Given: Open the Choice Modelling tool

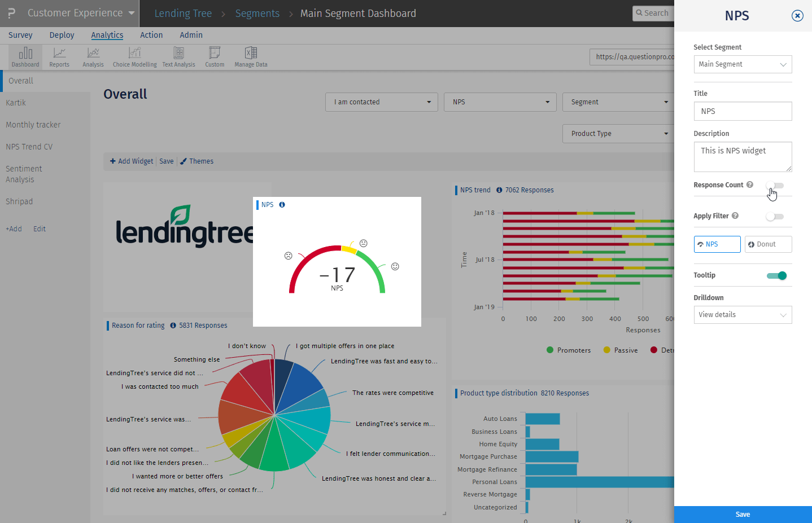Looking at the screenshot, I should [134, 57].
